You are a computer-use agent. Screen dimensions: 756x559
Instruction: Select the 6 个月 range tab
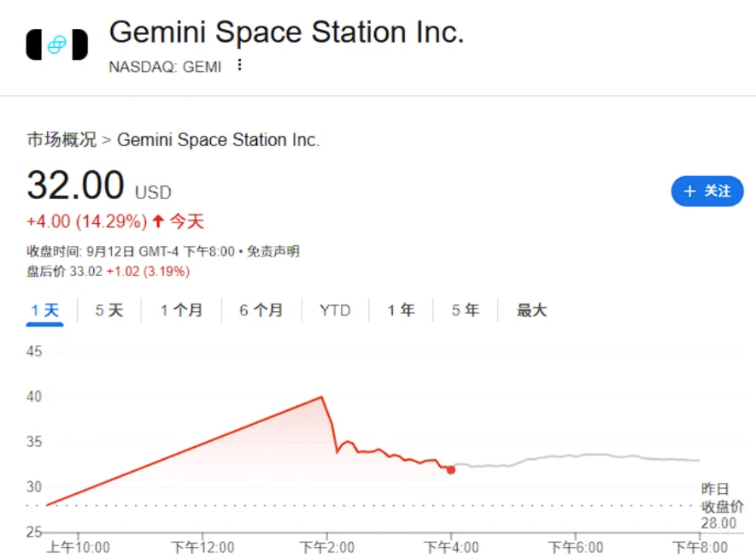[261, 310]
